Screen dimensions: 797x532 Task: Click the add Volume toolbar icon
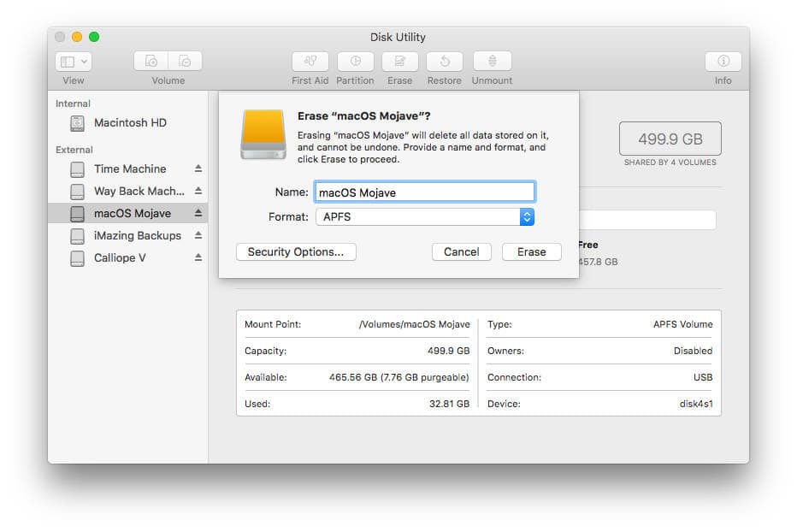(151, 61)
